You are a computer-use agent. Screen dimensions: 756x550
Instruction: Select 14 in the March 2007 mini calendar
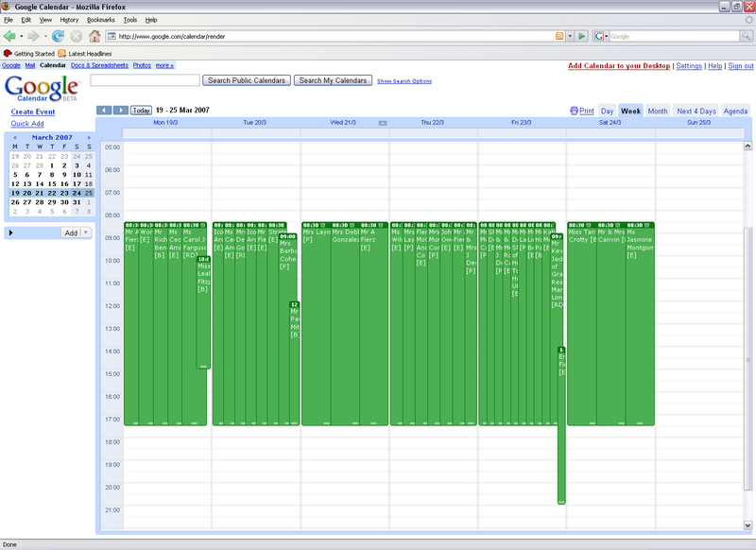coord(39,183)
